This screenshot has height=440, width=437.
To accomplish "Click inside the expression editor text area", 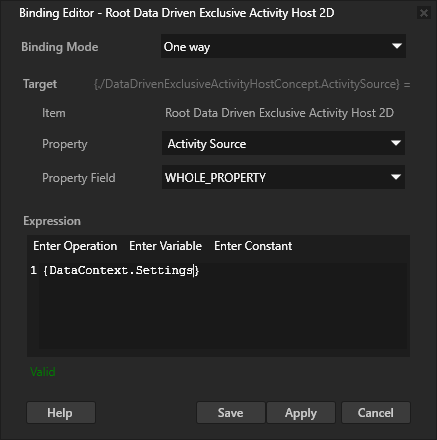I will pyautogui.click(x=223, y=306).
